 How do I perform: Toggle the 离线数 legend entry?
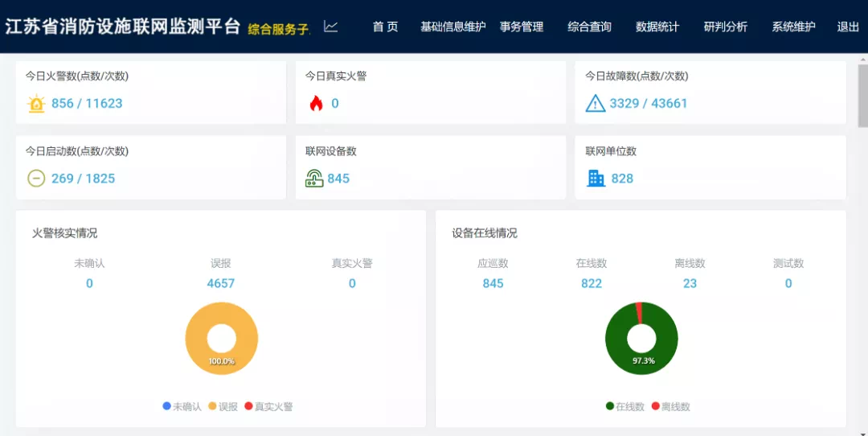[x=670, y=406]
